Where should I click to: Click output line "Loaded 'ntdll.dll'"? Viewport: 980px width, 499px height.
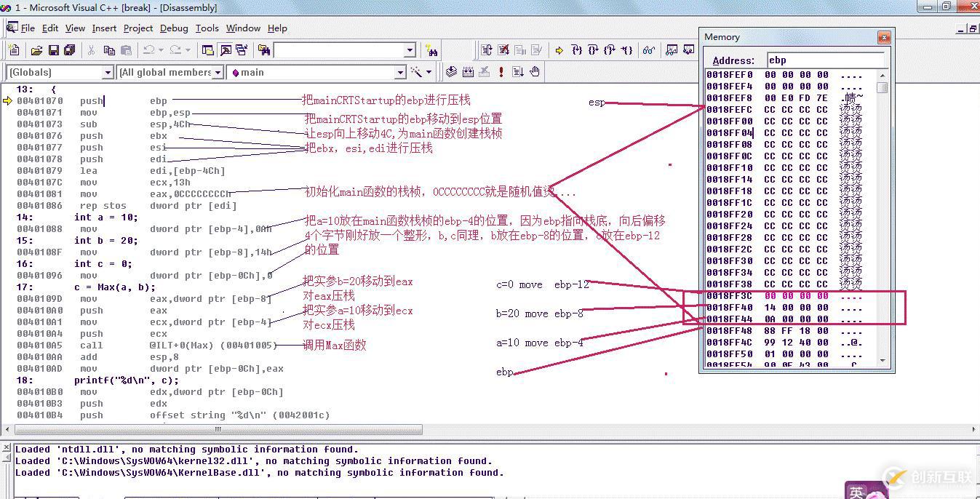(187, 450)
